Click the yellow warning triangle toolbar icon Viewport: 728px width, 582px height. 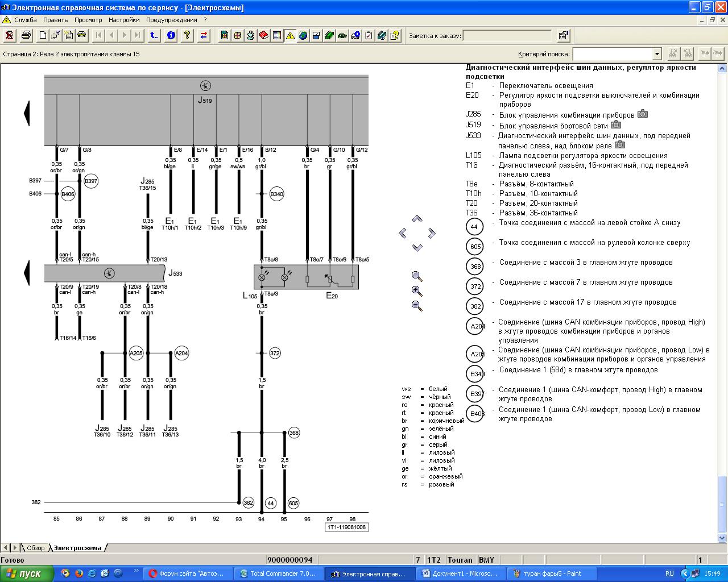coord(290,35)
